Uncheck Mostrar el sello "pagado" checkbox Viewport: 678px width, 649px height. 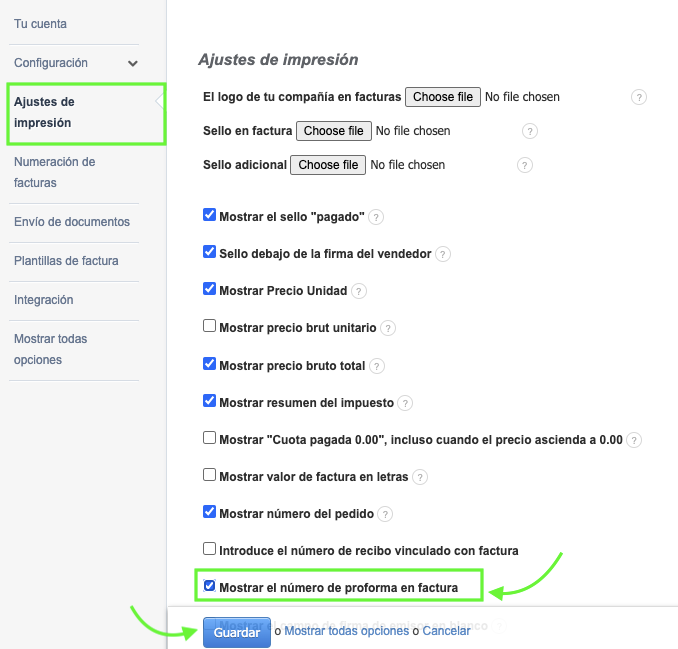click(209, 215)
